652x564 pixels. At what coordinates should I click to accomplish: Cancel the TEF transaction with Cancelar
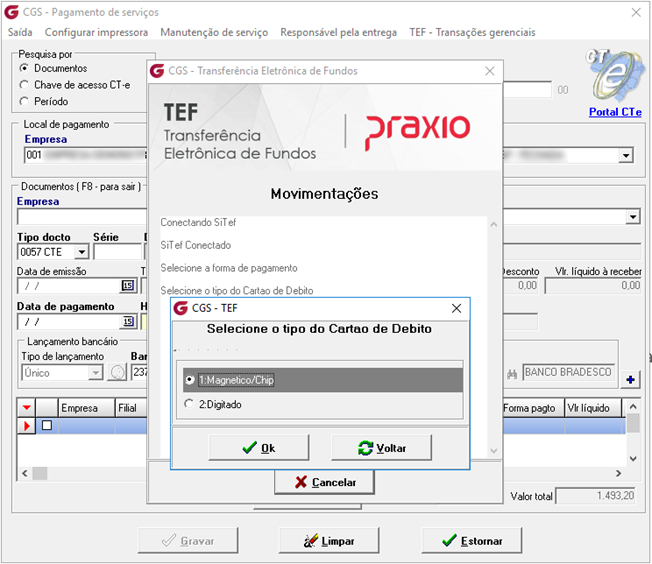click(324, 482)
